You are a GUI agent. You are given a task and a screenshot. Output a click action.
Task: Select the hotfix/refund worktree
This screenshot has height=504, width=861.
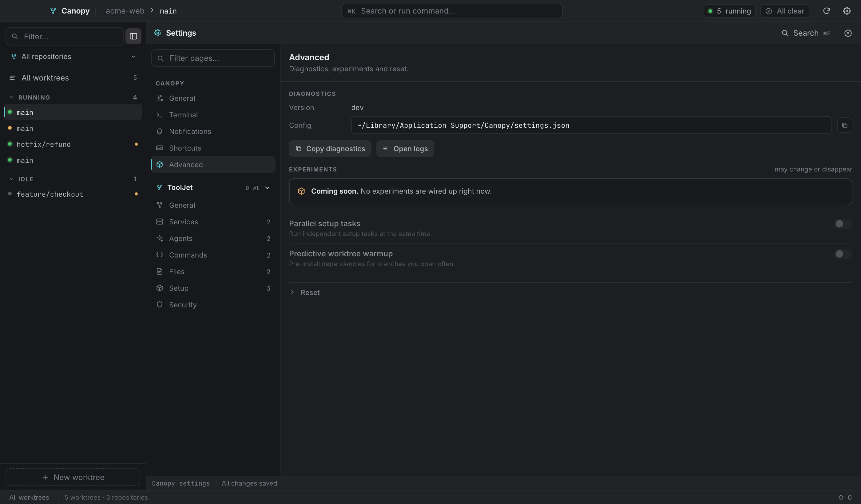point(73,144)
